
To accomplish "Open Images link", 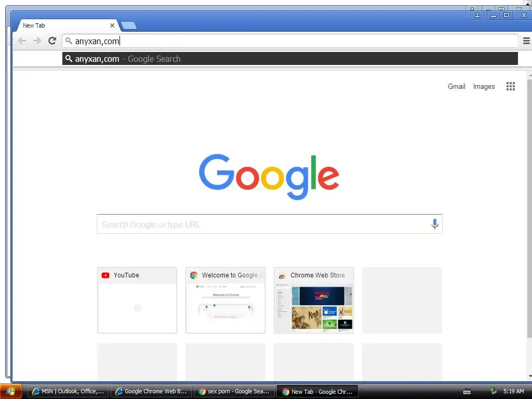I will [484, 87].
